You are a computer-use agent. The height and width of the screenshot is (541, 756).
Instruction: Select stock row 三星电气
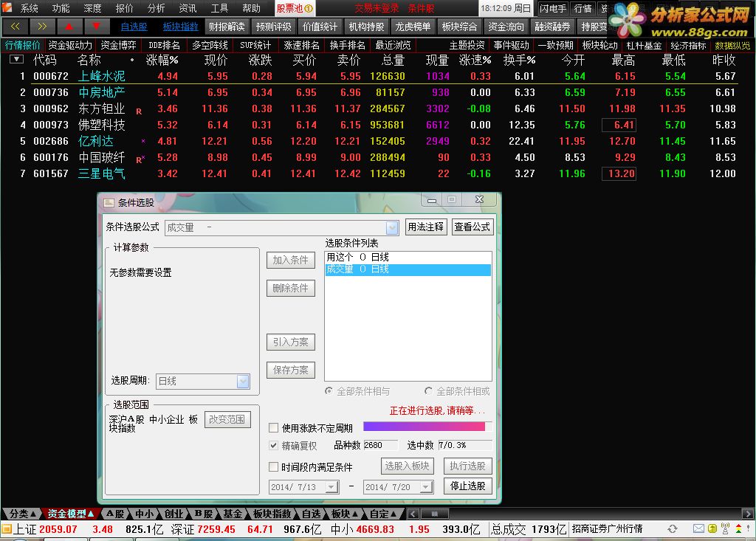(x=378, y=173)
